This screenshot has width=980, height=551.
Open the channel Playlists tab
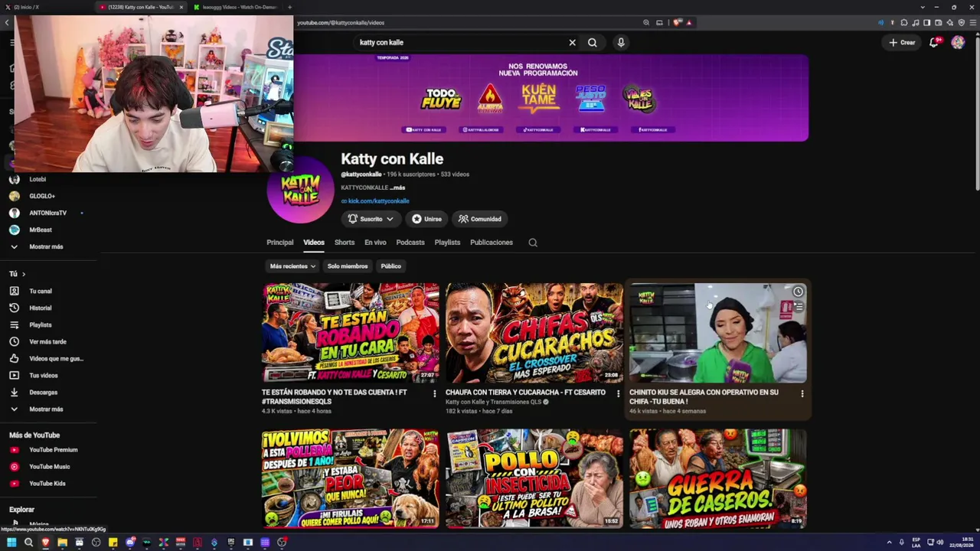tap(447, 243)
